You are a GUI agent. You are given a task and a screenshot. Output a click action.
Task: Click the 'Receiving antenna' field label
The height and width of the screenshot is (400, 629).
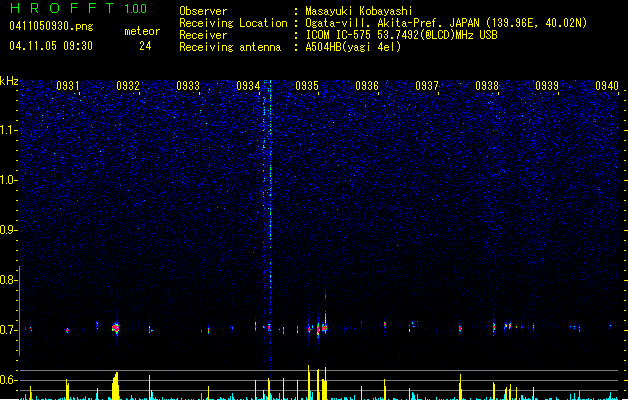pos(230,47)
